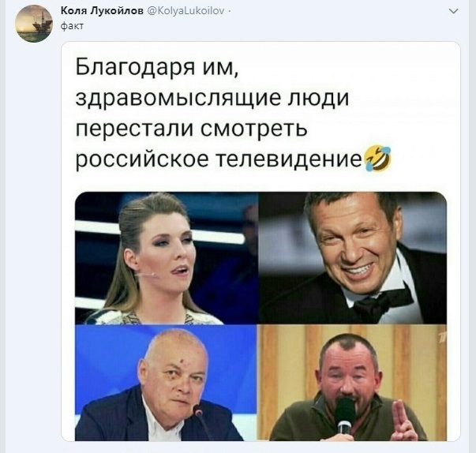Click the separator dot after the handle
Screen dimensions: 476x453
pos(228,12)
